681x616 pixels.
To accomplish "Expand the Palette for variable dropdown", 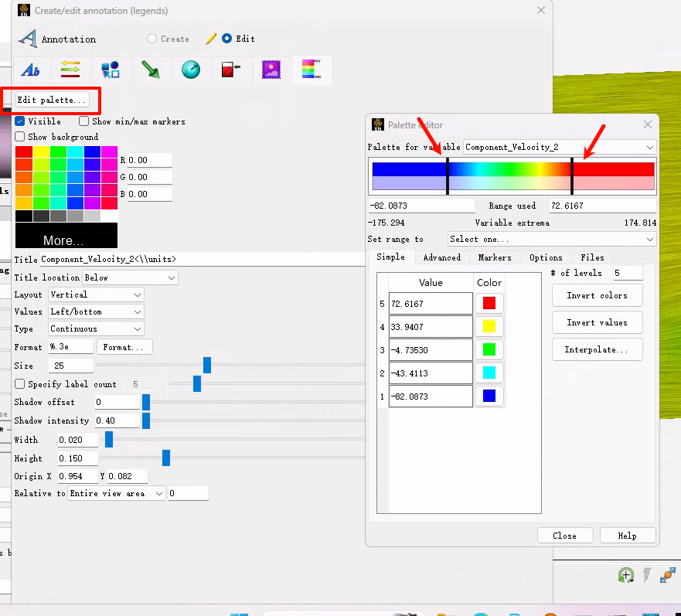I will tap(559, 147).
